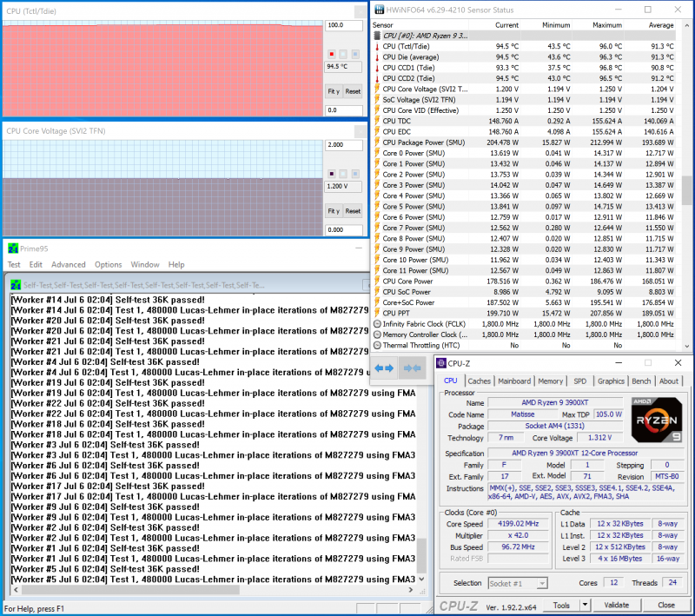Show the About tab in CPU-Z

pyautogui.click(x=669, y=381)
